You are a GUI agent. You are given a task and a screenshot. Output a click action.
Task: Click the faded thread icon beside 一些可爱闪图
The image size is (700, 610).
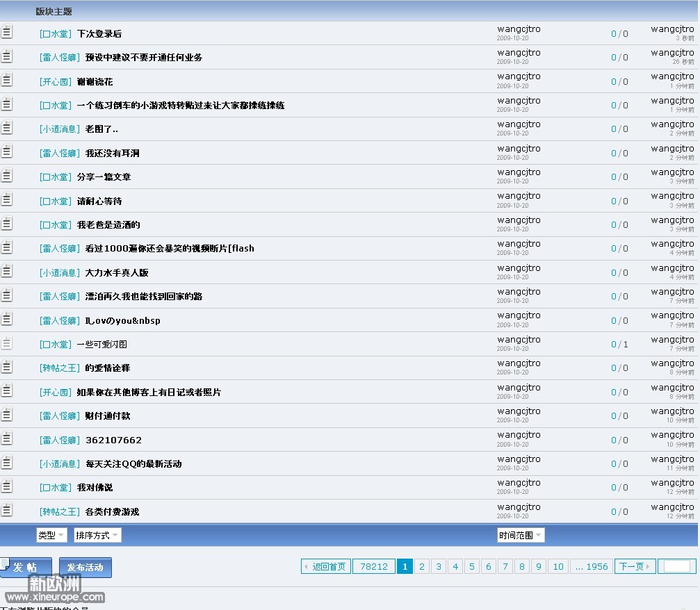click(6, 343)
